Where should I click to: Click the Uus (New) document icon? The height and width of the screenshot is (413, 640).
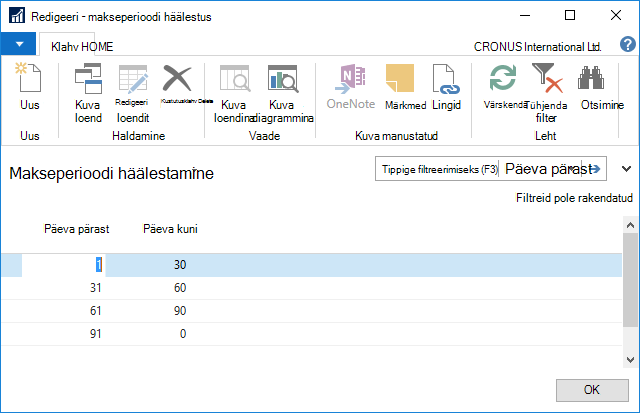(x=29, y=78)
